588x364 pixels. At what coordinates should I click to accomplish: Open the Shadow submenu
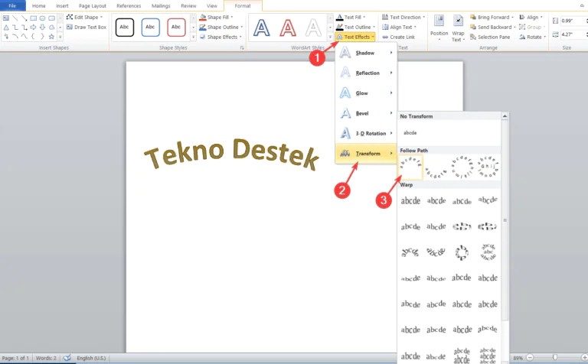coord(366,52)
